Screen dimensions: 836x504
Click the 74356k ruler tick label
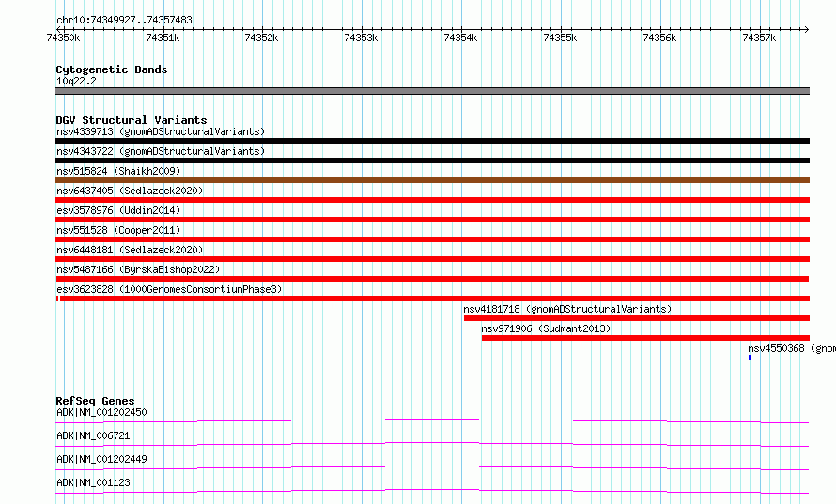coord(659,38)
